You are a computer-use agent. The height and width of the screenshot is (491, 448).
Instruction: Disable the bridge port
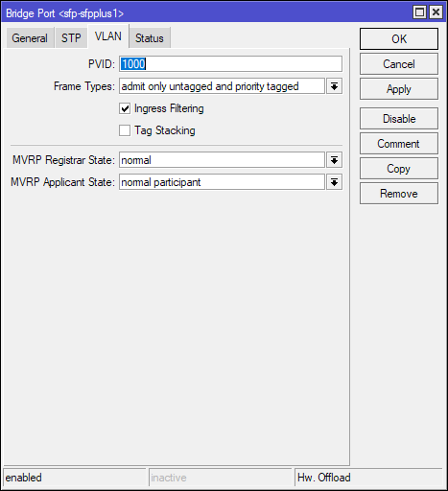pos(399,119)
